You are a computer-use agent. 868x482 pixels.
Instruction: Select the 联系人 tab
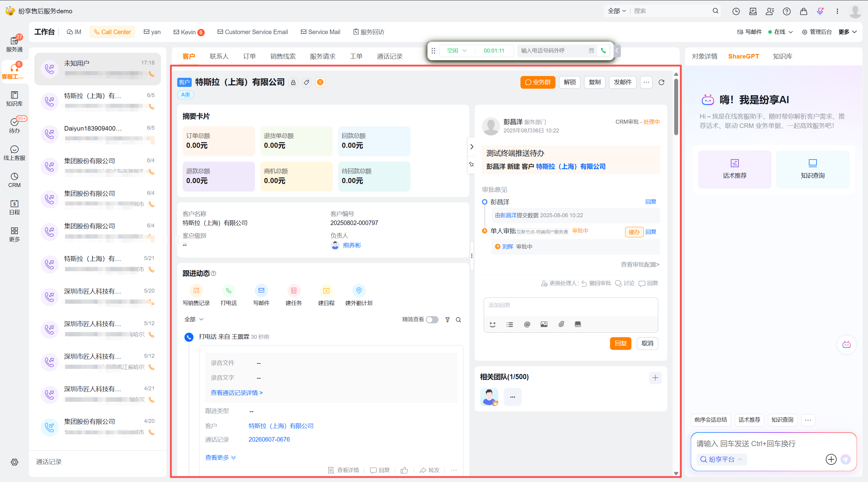click(x=219, y=56)
